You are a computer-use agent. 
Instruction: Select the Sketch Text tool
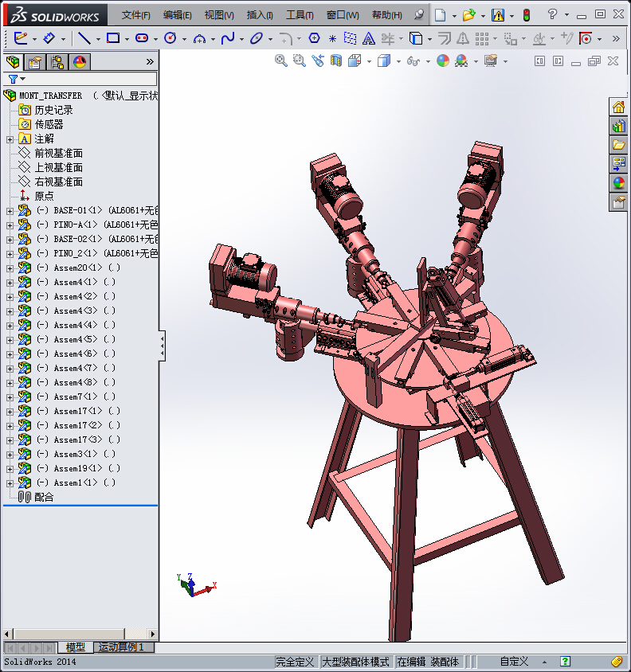[x=368, y=39]
